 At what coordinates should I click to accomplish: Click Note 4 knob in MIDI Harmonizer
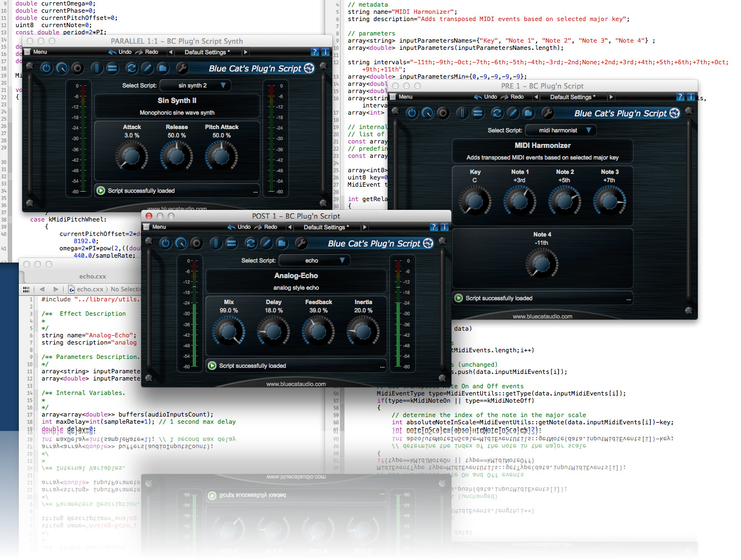(542, 264)
